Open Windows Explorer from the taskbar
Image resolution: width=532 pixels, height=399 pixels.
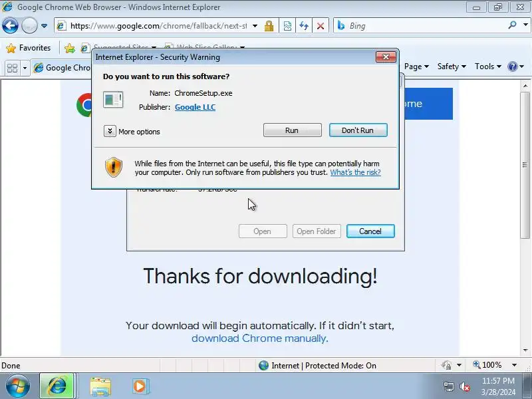tap(100, 386)
